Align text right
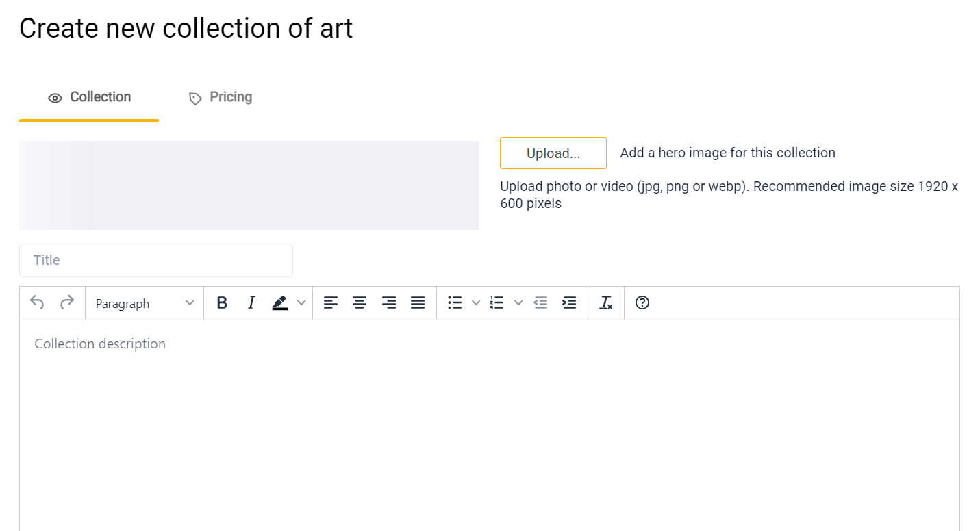Screen dimensions: 980x531 pos(389,302)
